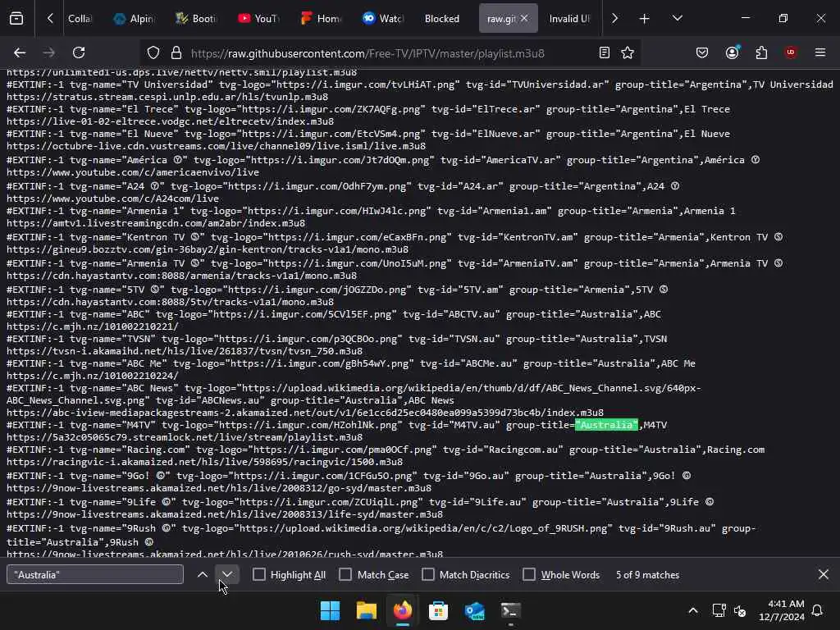Open Outlook from the taskbar
Viewport: 840px width, 630px height.
tap(475, 610)
